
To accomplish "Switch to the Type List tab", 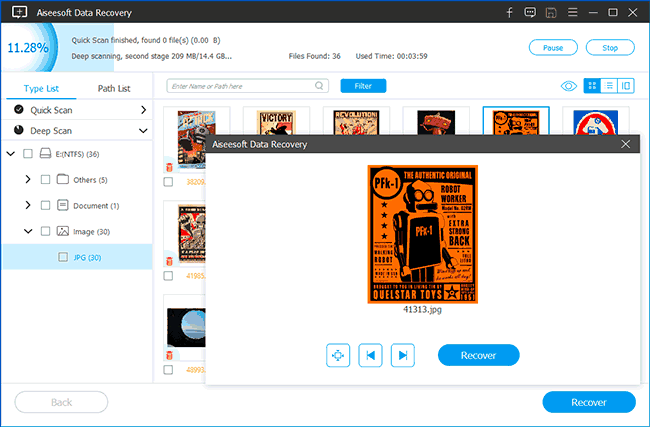I will [x=41, y=88].
